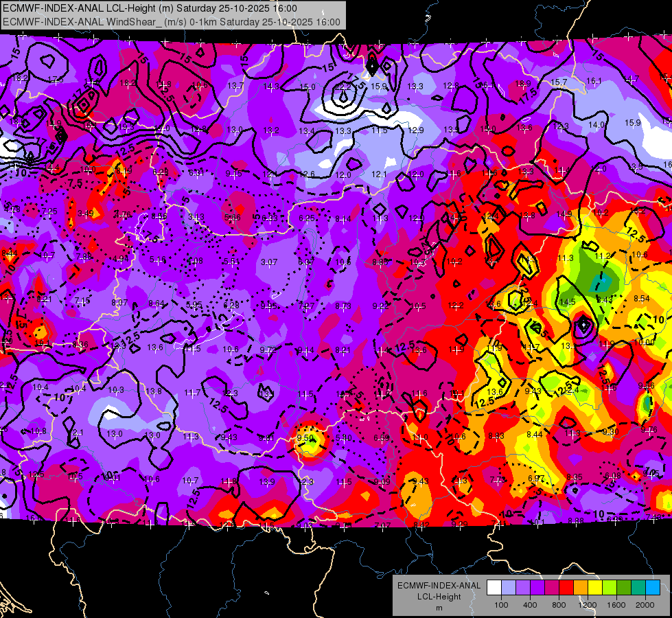This screenshot has width=672, height=618.
Task: Click the lighter purple swatch left of the 400 tick
Action: [x=523, y=588]
